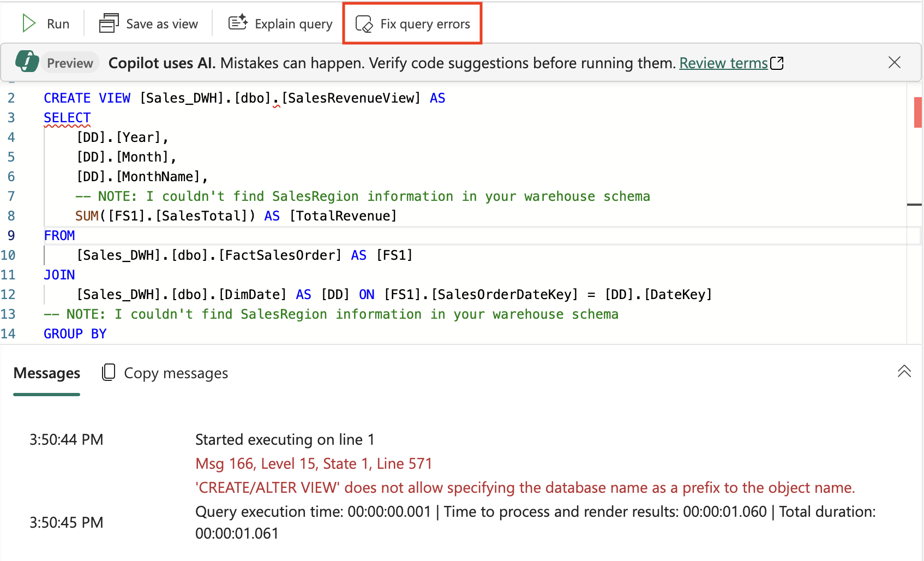This screenshot has width=924, height=561.
Task: Click Save as view button text
Action: 162,24
